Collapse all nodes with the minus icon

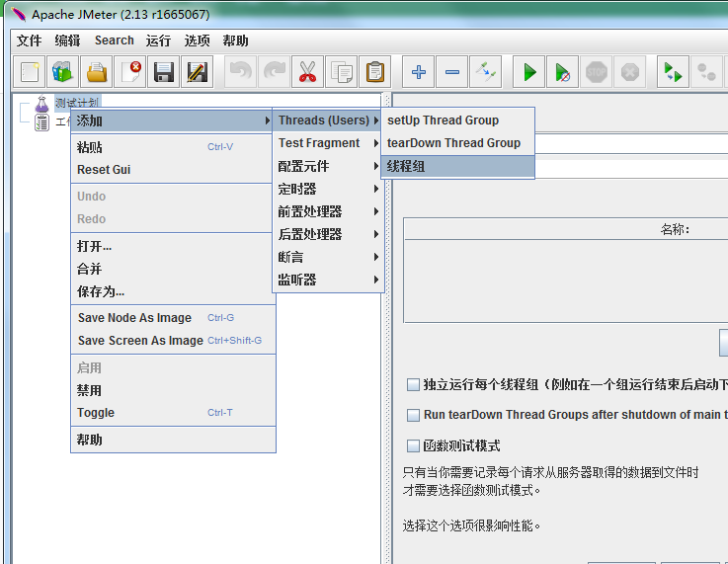pyautogui.click(x=451, y=72)
